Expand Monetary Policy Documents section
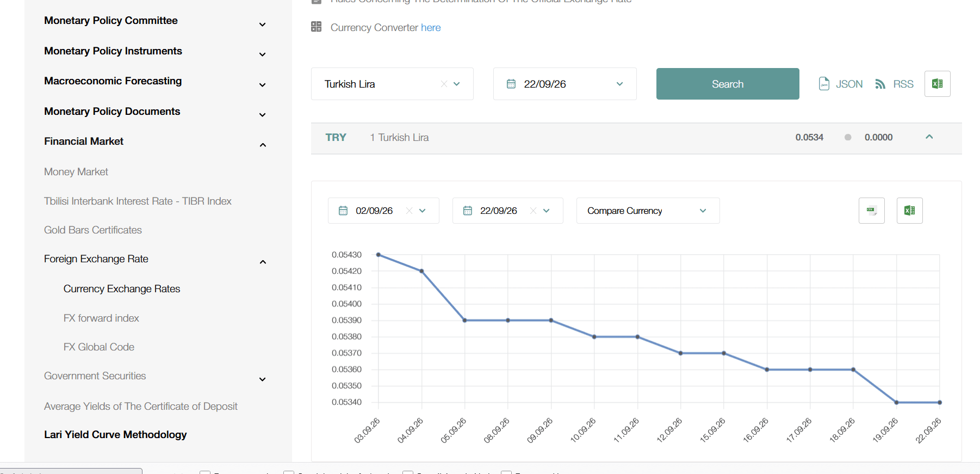This screenshot has height=474, width=980. tap(262, 115)
